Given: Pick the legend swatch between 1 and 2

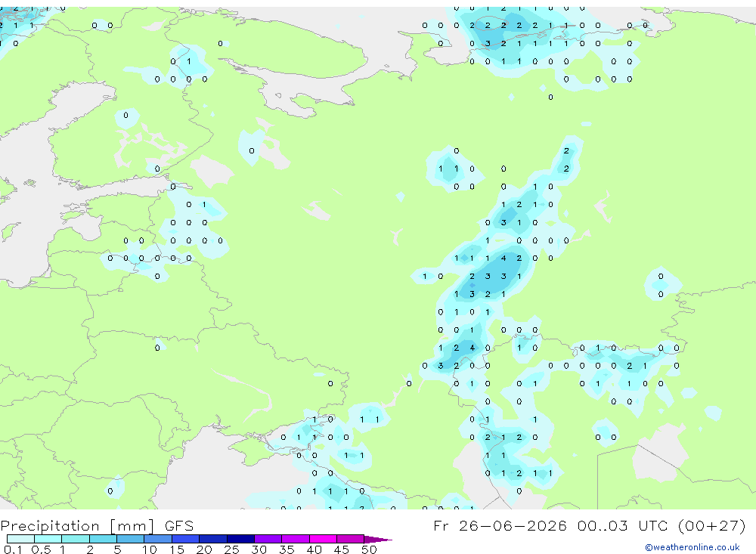Looking at the screenshot, I should pyautogui.click(x=75, y=539).
